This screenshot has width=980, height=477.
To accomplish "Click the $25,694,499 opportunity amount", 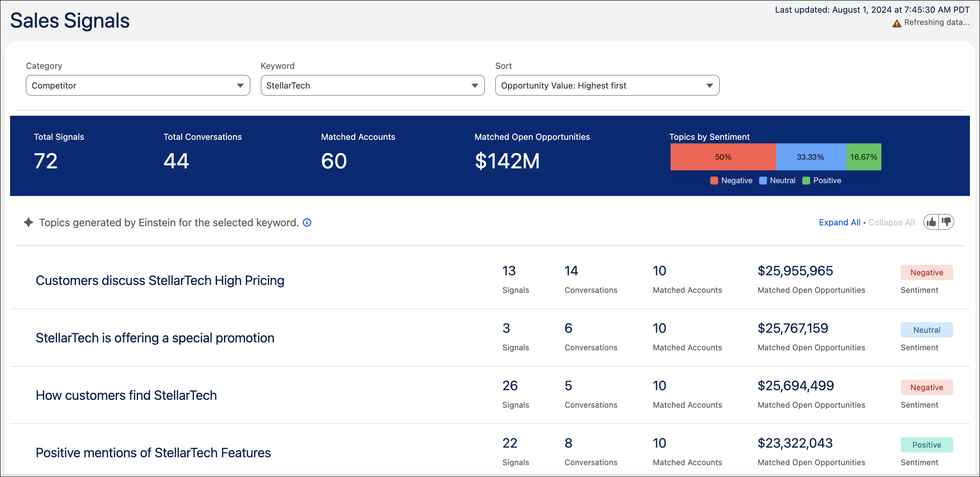I will click(796, 386).
